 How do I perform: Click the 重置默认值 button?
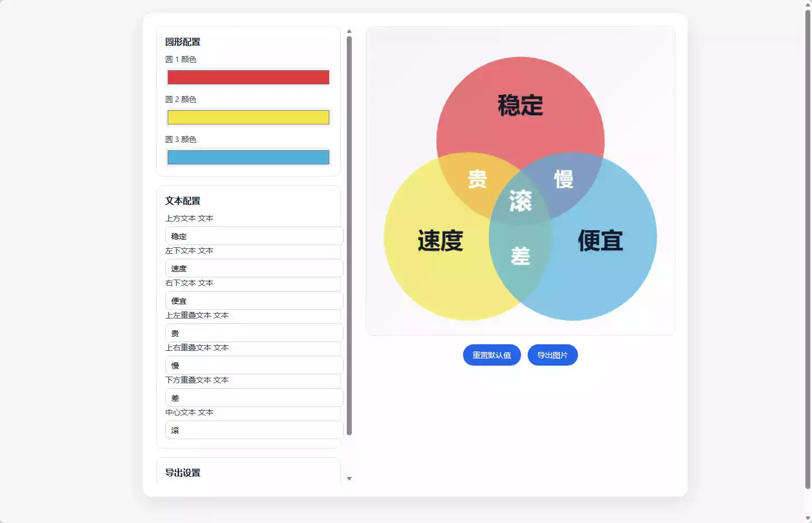(x=491, y=355)
